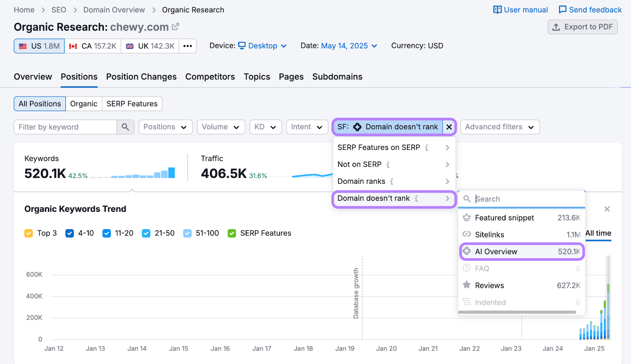Screen dimensions: 631x364
Task: Uncheck the 4-10 position checkbox
Action: 69,233
